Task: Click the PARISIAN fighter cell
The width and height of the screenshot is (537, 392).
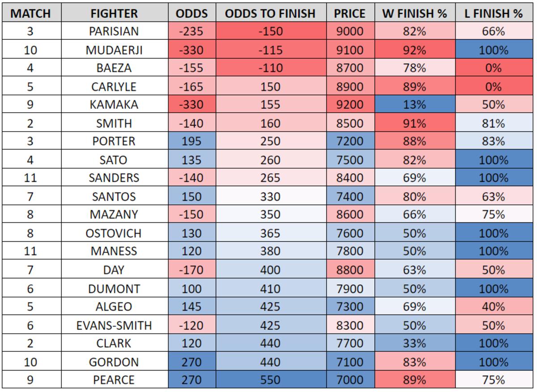Action: point(114,32)
